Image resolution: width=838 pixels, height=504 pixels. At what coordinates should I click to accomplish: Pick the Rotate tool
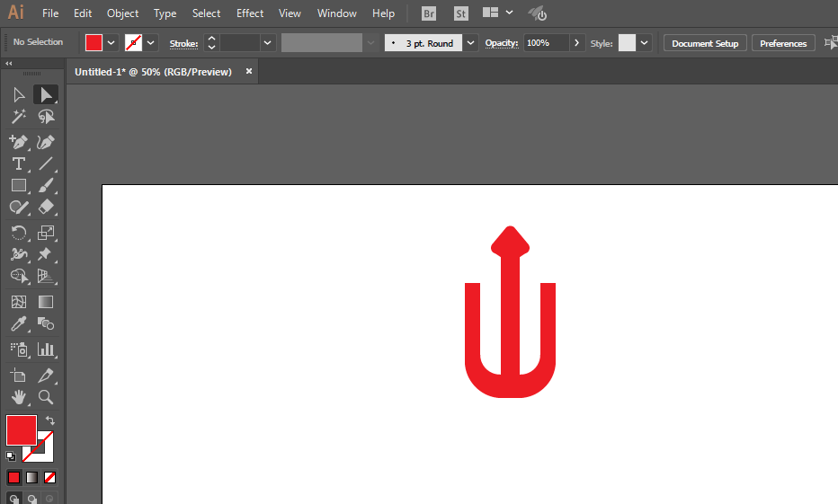tap(19, 233)
